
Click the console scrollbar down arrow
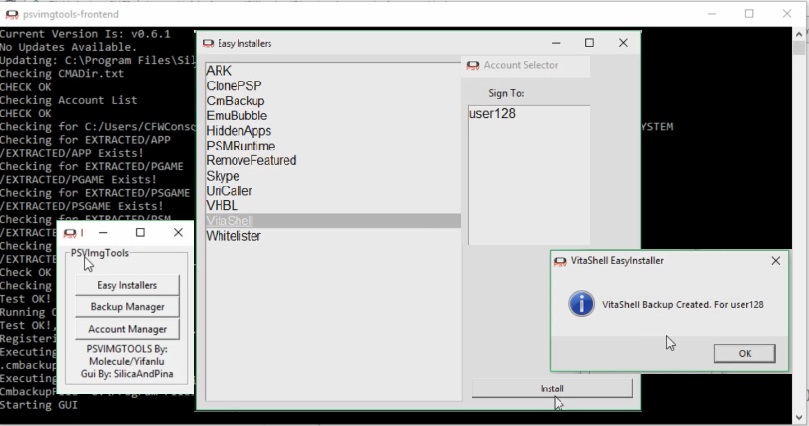click(799, 417)
